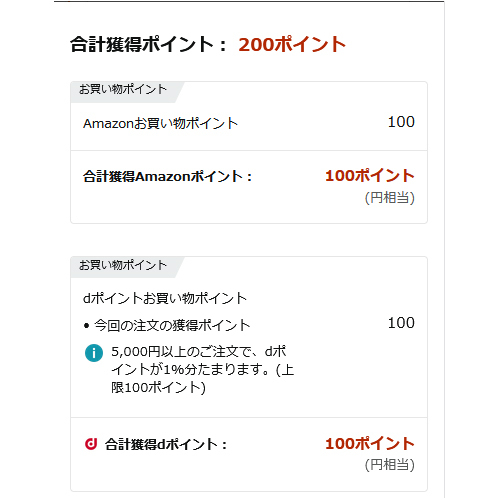The image size is (500, 500).
Task: Click the 5,000円以上のご注文で info text
Action: [x=199, y=352]
